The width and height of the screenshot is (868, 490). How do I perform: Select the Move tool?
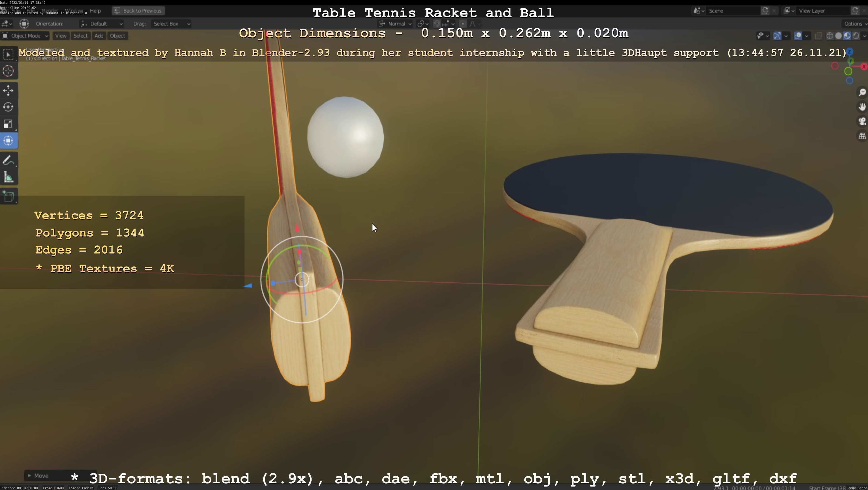click(x=8, y=90)
